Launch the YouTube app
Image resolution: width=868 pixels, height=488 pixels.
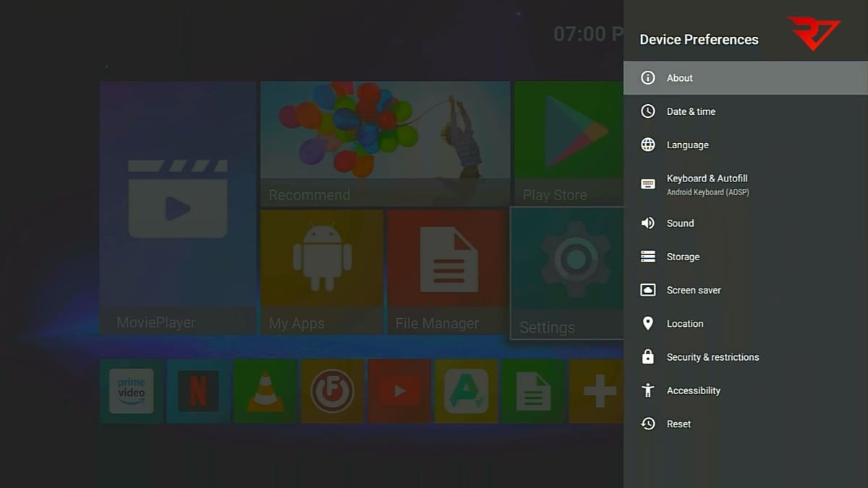tap(399, 391)
